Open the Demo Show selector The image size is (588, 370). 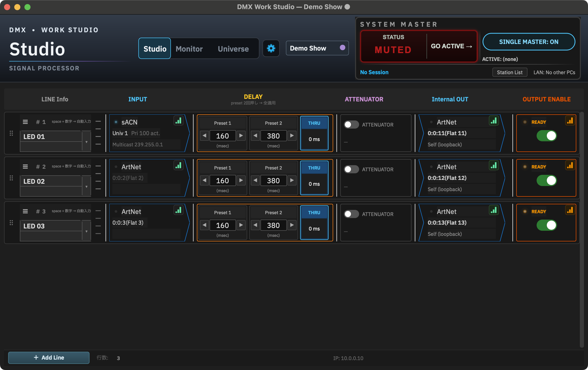[x=317, y=48]
